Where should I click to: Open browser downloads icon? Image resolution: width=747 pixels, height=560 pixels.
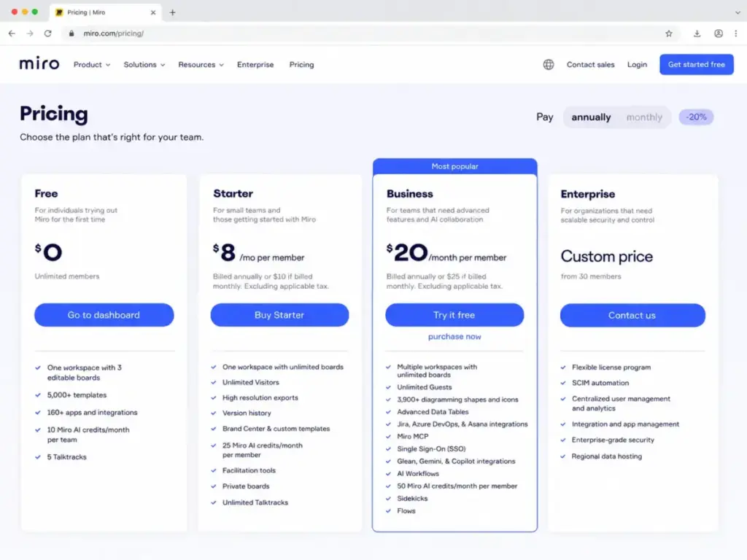pos(697,34)
